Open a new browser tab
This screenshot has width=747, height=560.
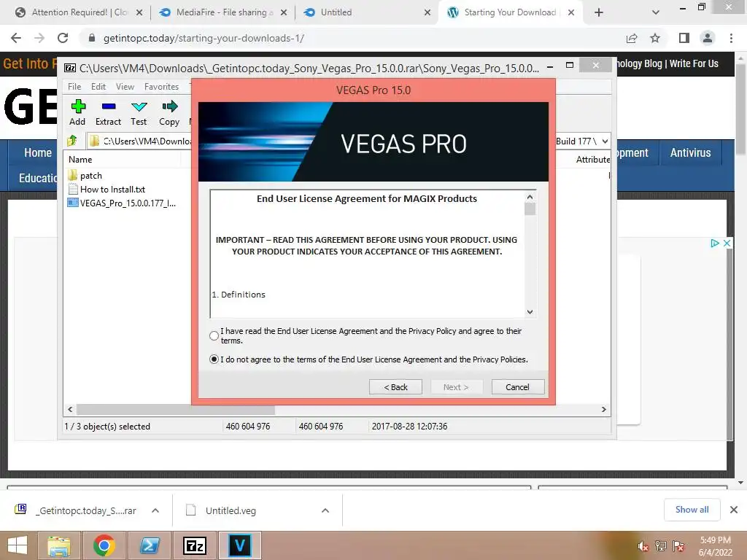click(x=599, y=13)
